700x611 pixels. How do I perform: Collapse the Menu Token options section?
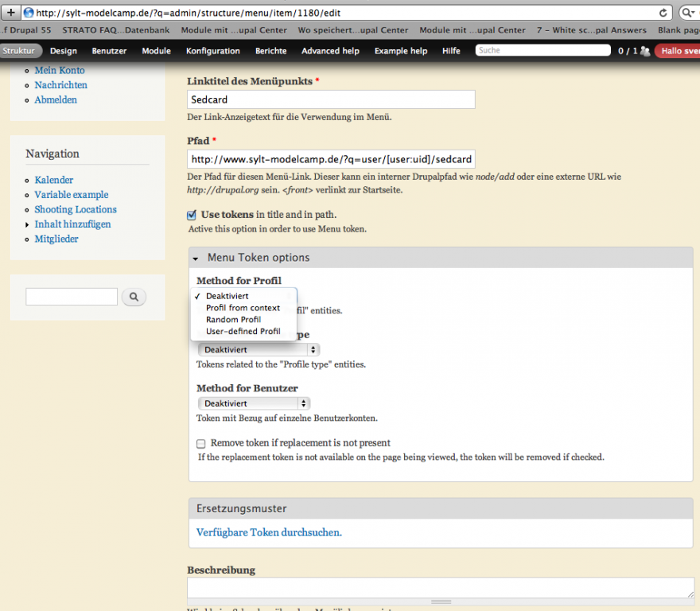click(196, 259)
